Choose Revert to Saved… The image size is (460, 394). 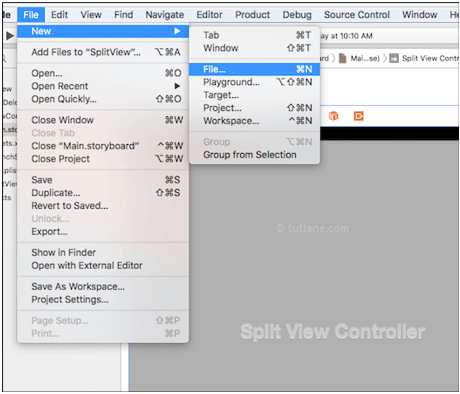(x=103, y=206)
